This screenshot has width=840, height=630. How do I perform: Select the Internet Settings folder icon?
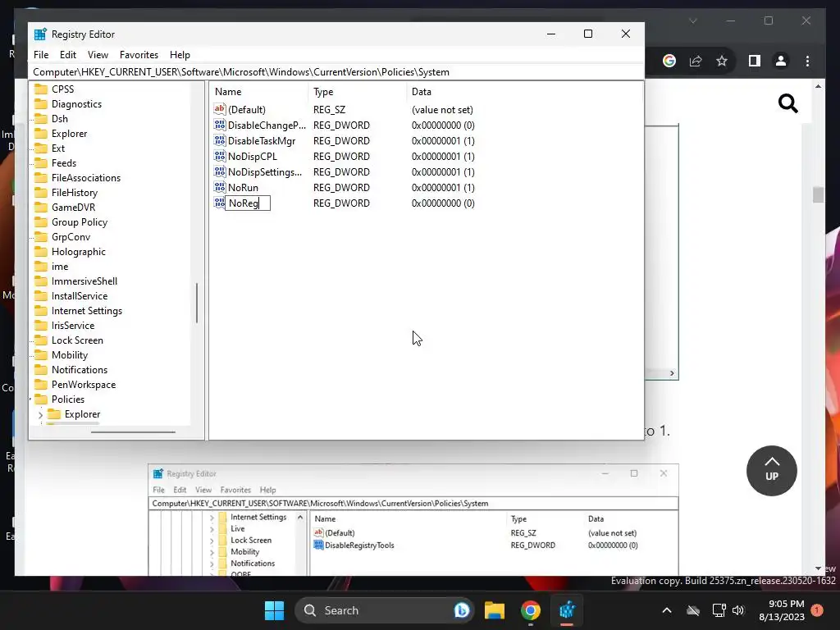tap(41, 311)
